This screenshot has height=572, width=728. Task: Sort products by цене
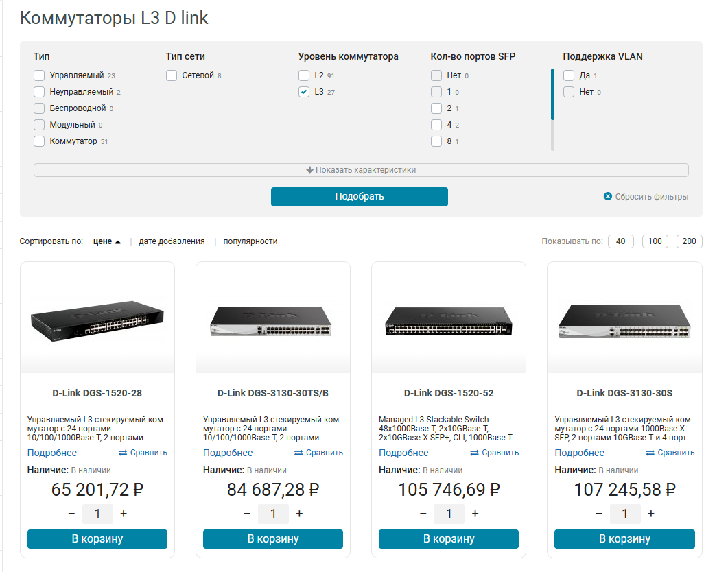pos(103,241)
